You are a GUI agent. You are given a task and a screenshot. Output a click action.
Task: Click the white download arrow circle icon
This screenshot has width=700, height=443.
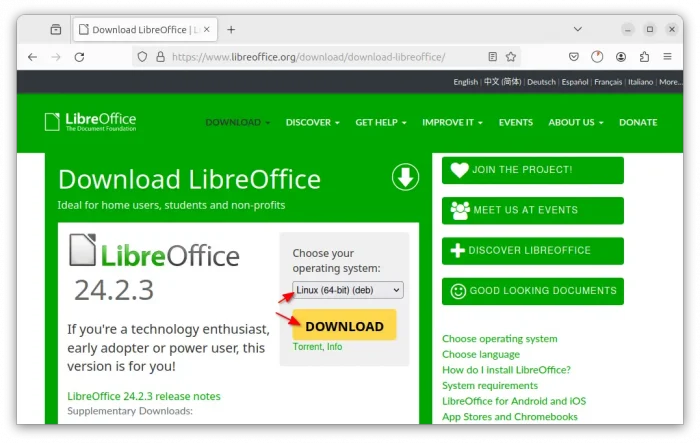(x=404, y=178)
